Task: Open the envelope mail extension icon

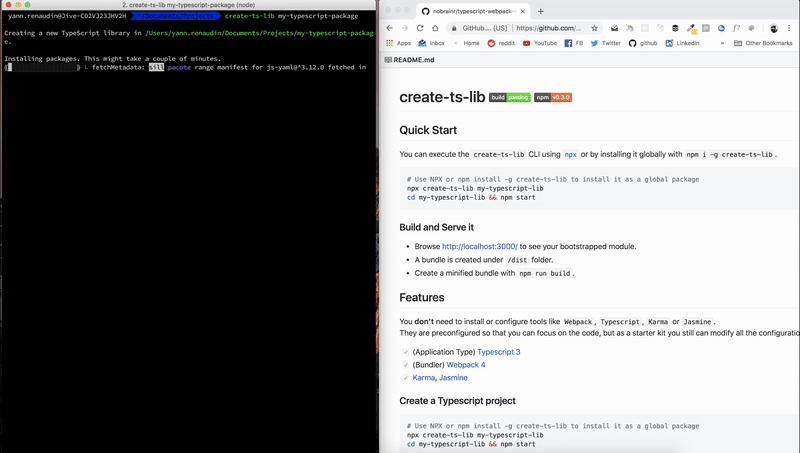Action: pos(614,28)
